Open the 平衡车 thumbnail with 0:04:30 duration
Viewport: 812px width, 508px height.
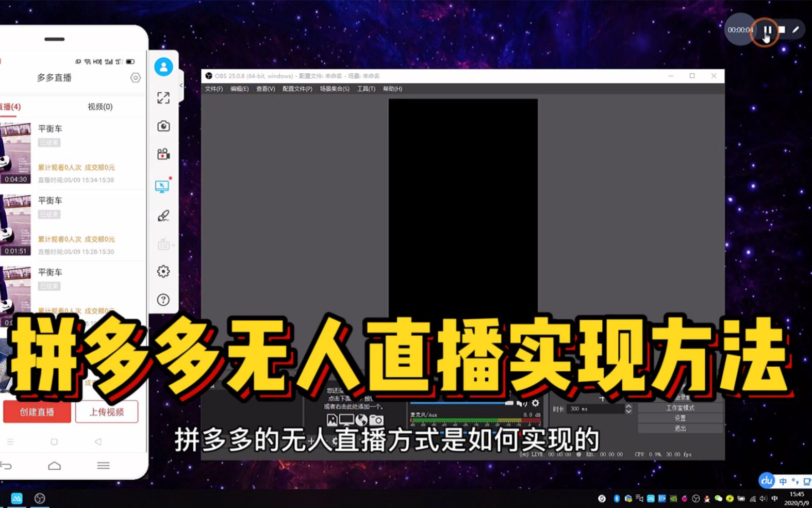pyautogui.click(x=15, y=153)
